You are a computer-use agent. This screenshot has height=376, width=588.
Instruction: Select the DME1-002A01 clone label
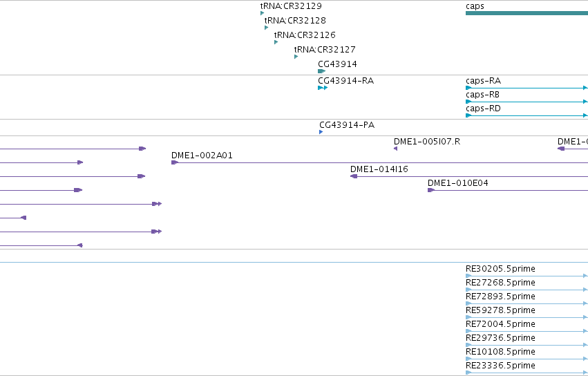point(202,156)
